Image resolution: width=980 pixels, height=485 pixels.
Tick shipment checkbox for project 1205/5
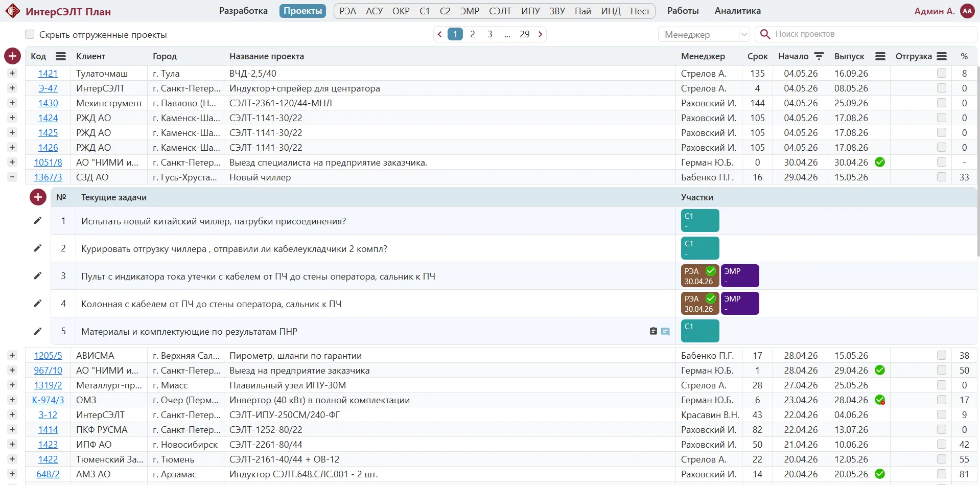pos(942,356)
